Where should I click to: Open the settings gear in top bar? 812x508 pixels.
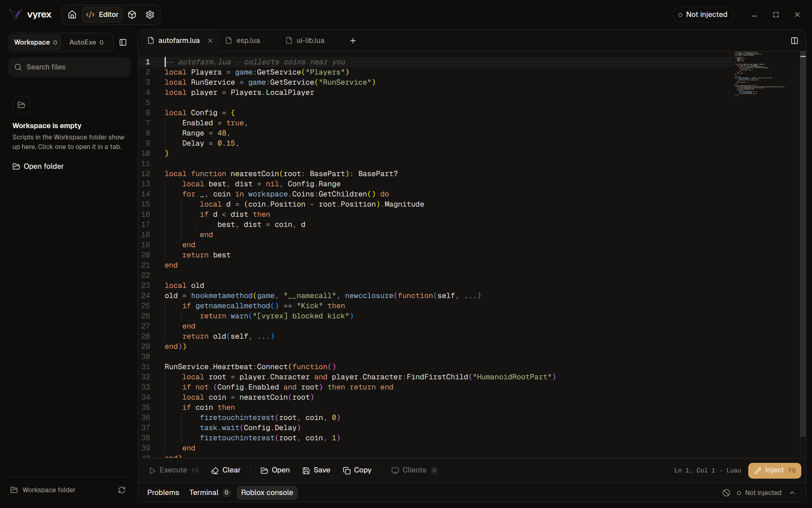click(150, 14)
